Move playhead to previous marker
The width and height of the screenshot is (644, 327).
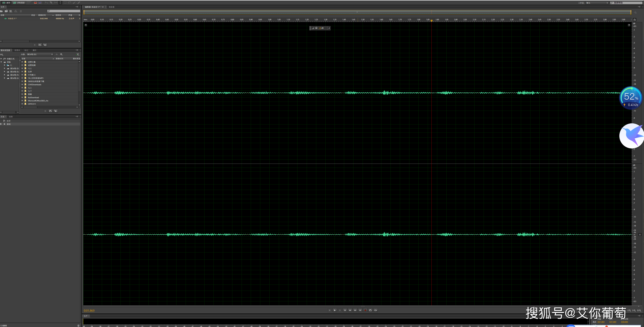(345, 310)
